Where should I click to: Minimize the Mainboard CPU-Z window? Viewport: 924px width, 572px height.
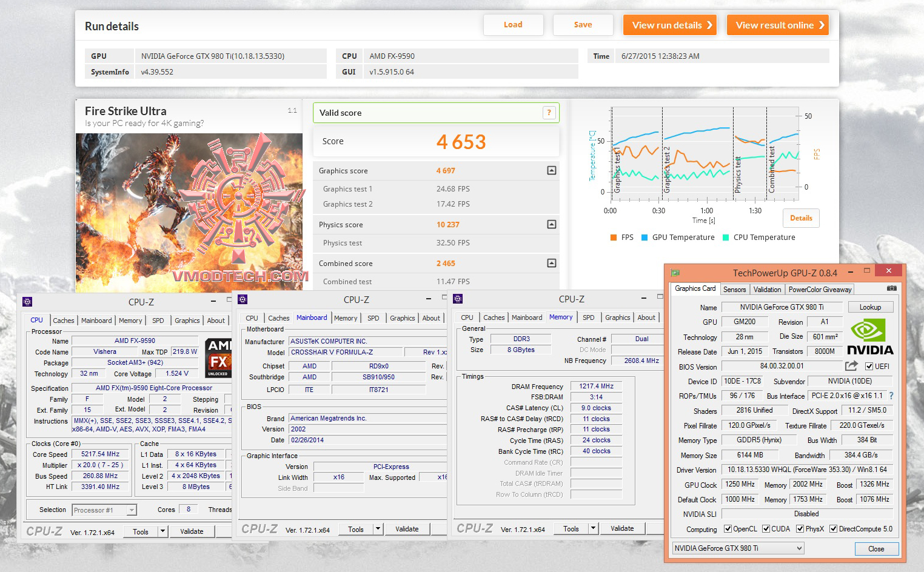click(x=429, y=298)
